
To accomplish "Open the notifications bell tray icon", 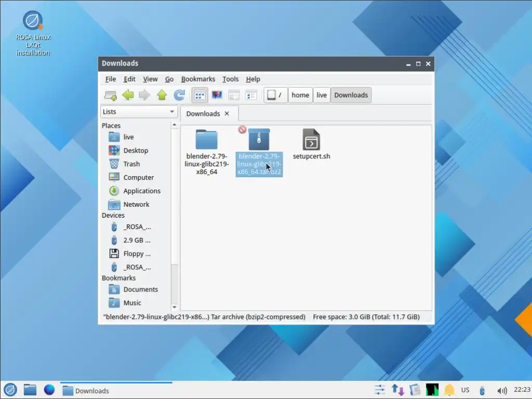I will 449,390.
